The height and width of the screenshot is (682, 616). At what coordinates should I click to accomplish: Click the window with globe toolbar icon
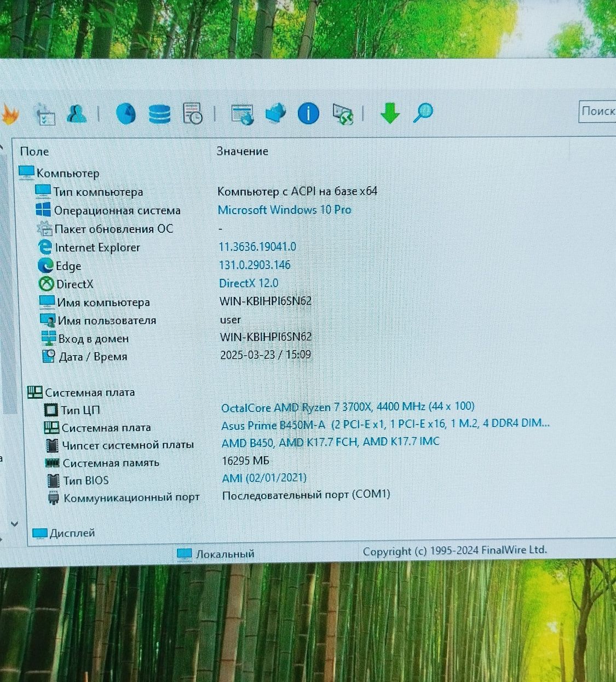(242, 114)
